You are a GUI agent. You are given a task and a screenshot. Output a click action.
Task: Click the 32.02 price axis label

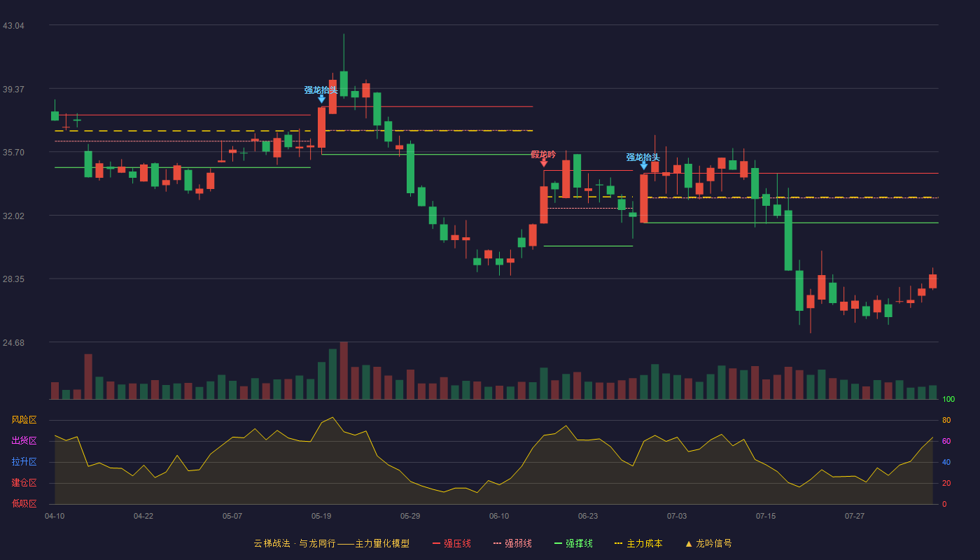pos(13,216)
